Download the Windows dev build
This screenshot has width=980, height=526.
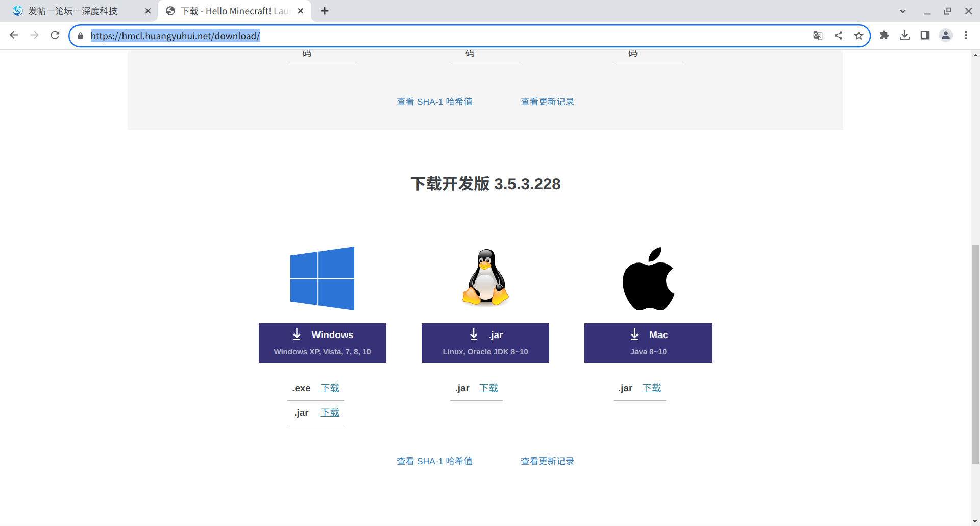click(323, 343)
